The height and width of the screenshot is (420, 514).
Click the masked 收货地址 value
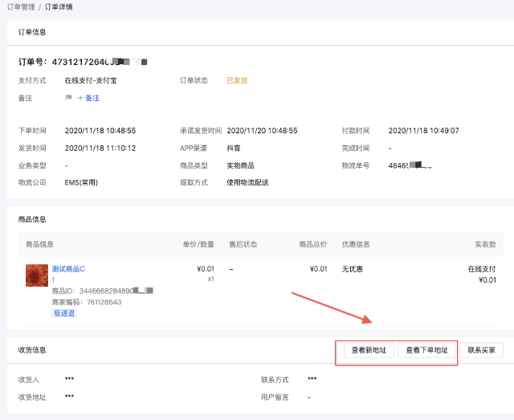coord(70,397)
